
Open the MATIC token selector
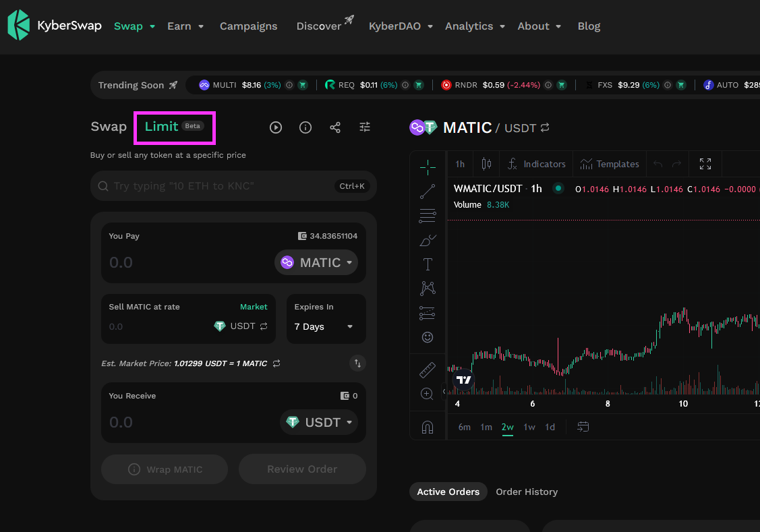316,262
